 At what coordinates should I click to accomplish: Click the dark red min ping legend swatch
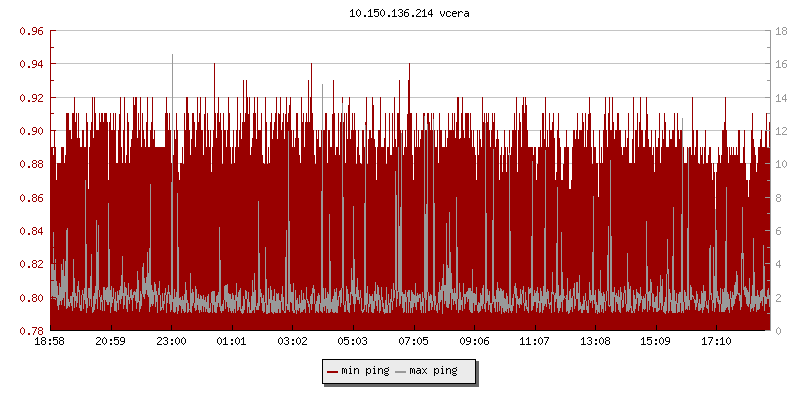[x=332, y=371]
